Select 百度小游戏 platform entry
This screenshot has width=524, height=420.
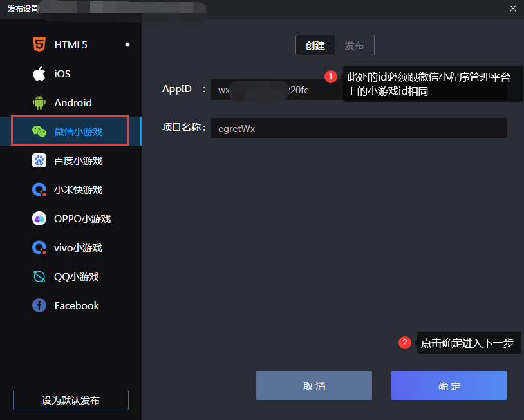(71, 160)
